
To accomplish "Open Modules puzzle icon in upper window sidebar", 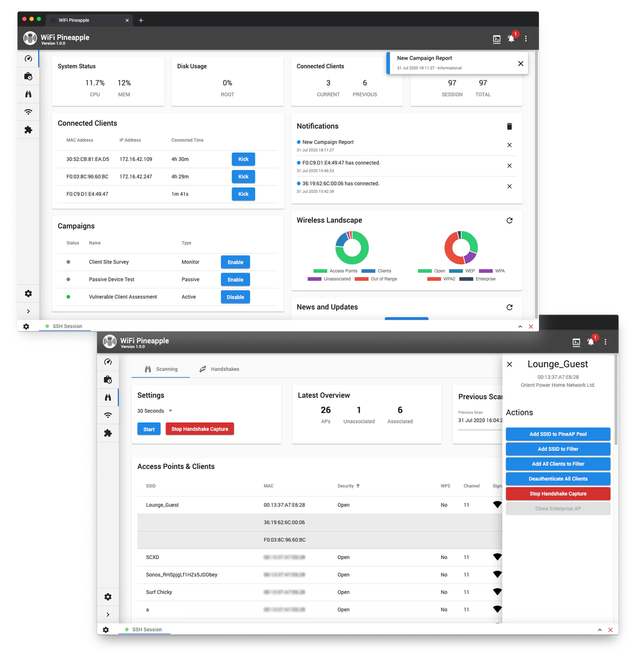I will coord(28,129).
